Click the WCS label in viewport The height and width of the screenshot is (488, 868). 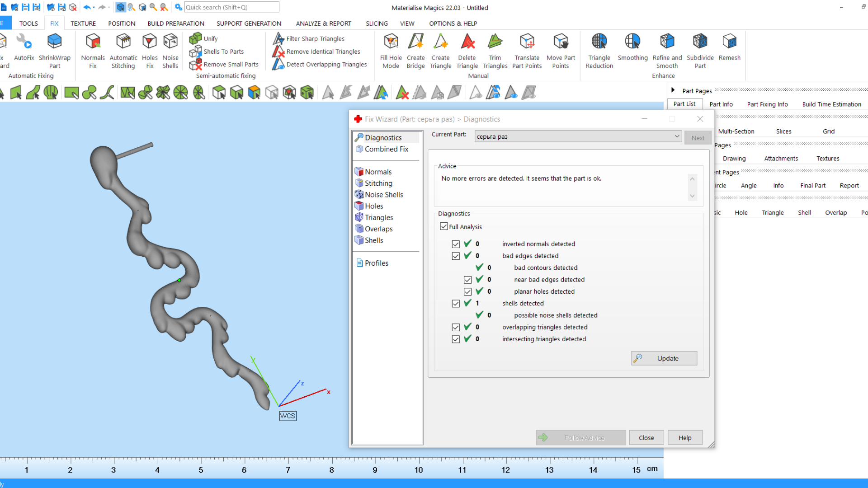pos(288,416)
